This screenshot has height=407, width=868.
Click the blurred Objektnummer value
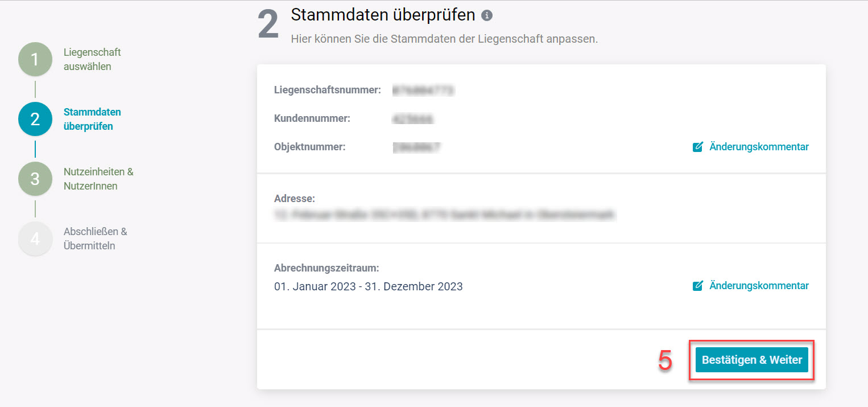point(416,147)
